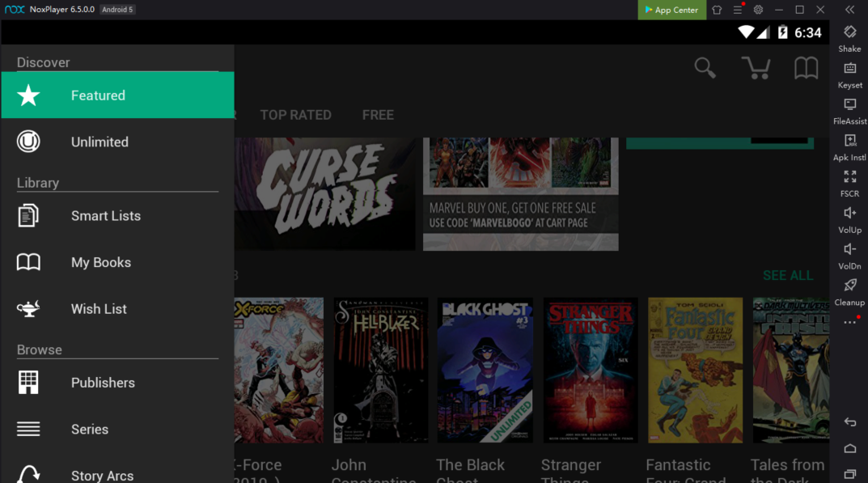
Task: Click the SEE ALL link
Action: pos(787,276)
